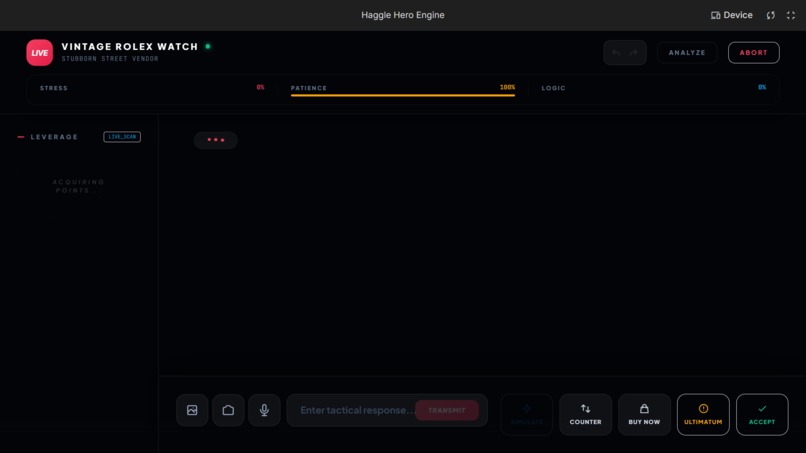The width and height of the screenshot is (806, 453).
Task: Click the redo arrow icon
Action: pos(634,52)
